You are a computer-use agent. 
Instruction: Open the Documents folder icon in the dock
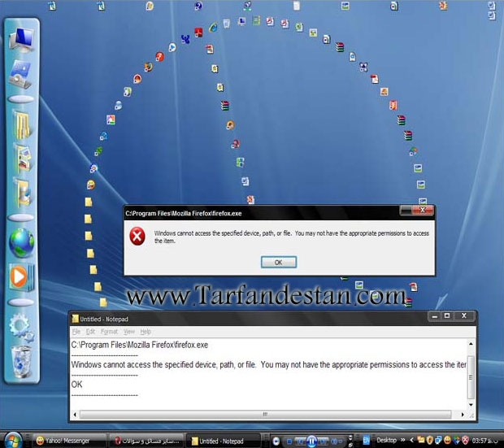22,124
